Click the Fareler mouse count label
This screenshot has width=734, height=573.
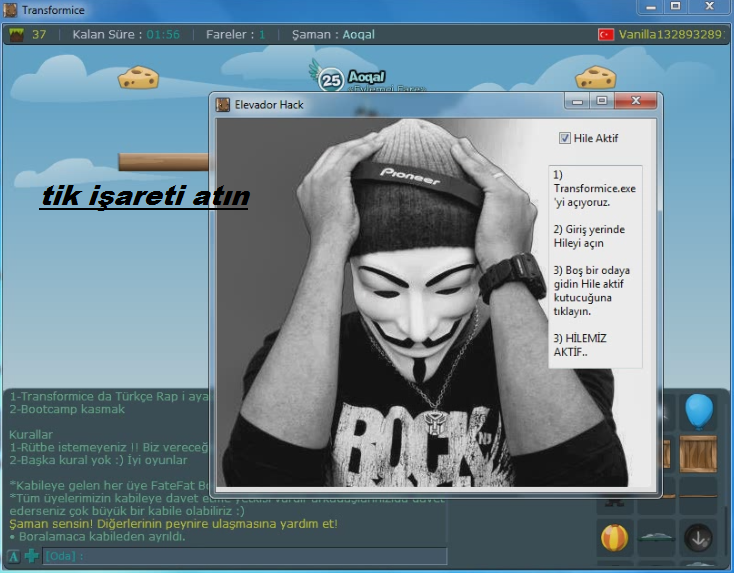230,35
